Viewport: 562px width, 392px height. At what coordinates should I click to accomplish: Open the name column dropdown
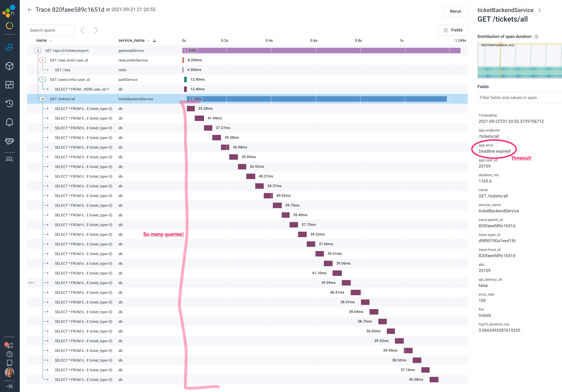pos(51,41)
